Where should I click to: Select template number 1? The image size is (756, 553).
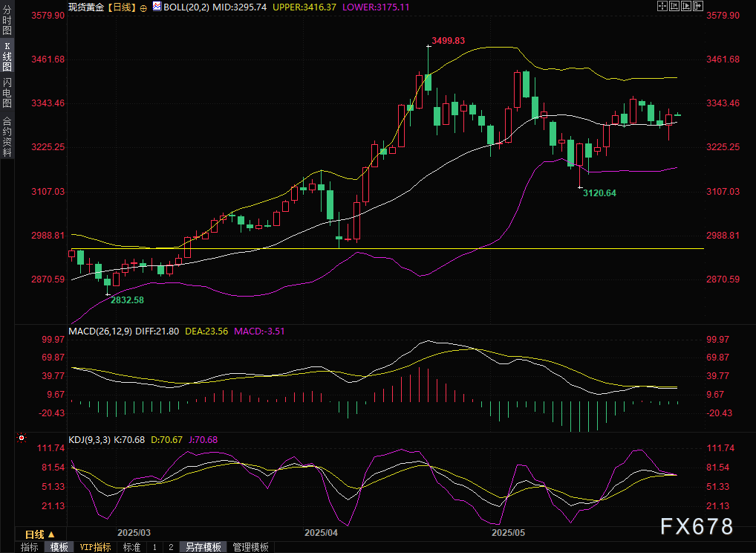tap(154, 547)
